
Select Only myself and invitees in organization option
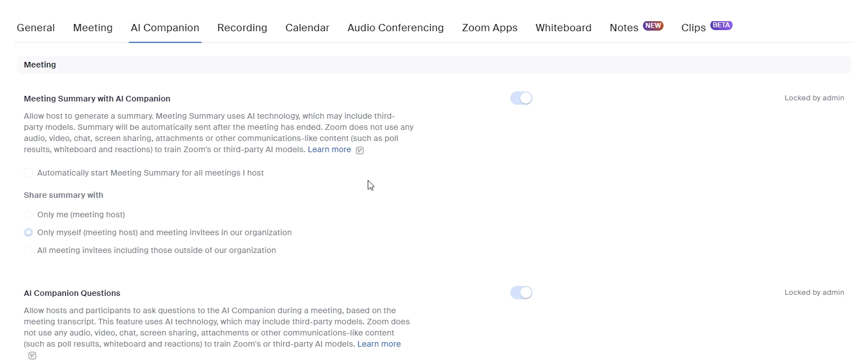[28, 232]
